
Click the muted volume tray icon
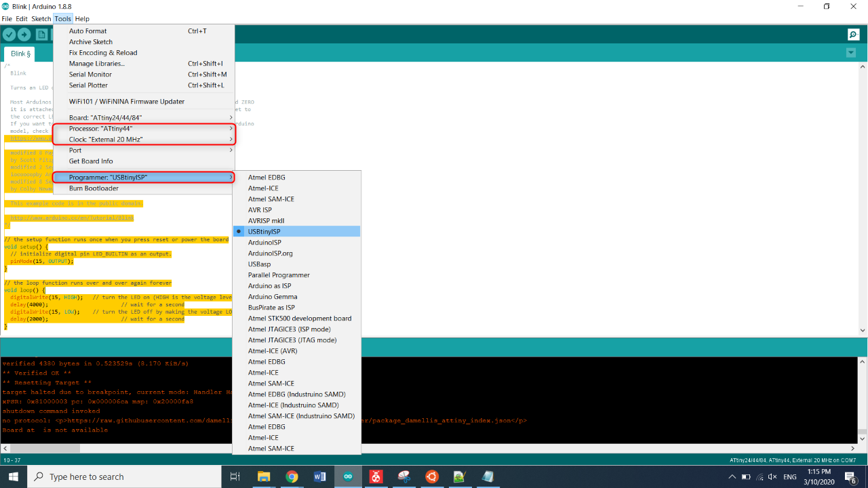pos(773,477)
